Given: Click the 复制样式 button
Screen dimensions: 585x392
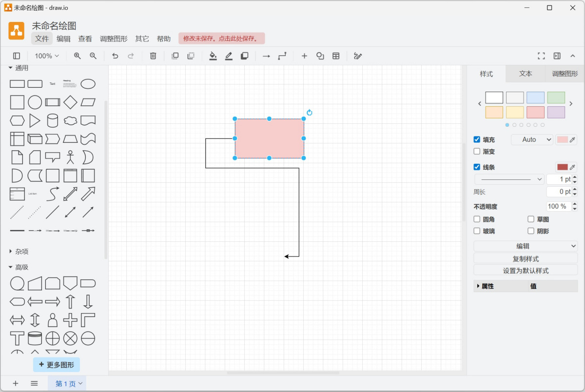Looking at the screenshot, I should click(525, 258).
